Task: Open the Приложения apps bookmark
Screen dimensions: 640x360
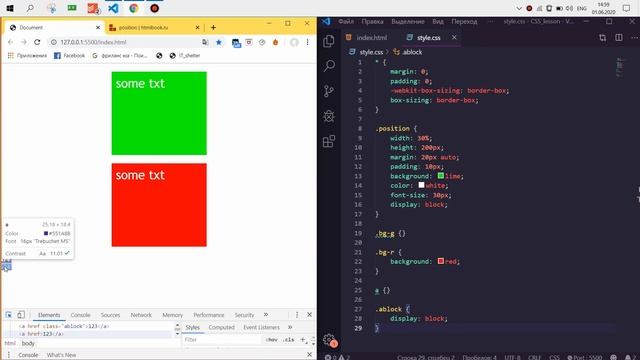Action: [27, 56]
